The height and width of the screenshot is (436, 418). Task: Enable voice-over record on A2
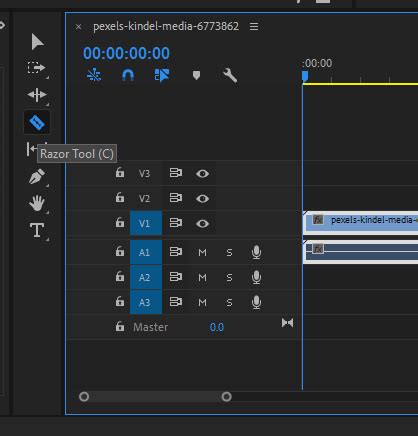click(256, 277)
